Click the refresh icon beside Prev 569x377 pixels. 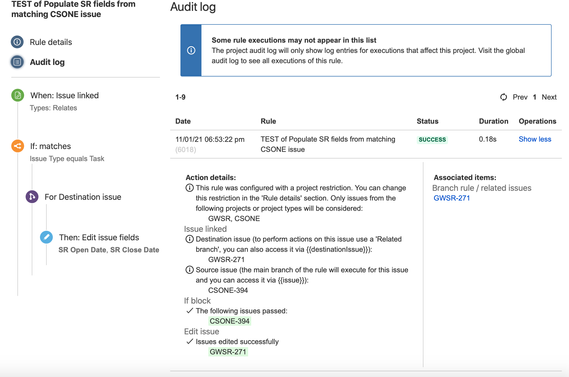(503, 97)
